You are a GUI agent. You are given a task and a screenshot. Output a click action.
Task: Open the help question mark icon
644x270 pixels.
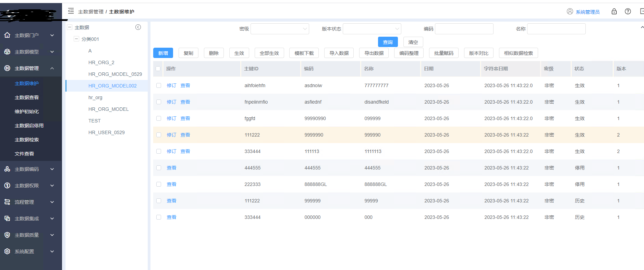[x=628, y=11]
